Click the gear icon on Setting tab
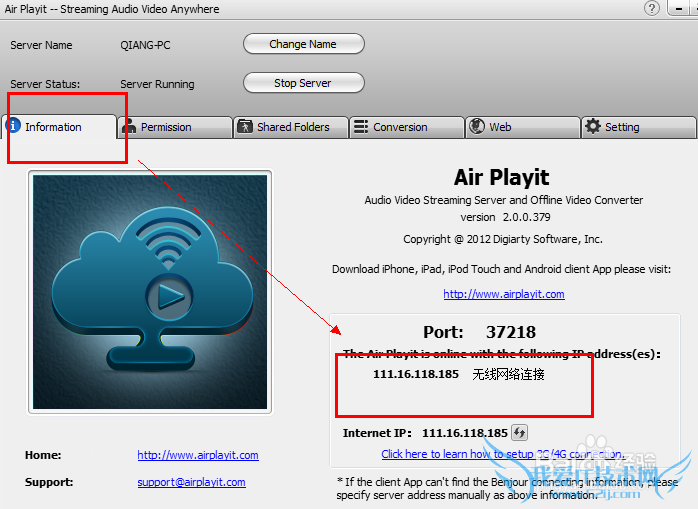 pyautogui.click(x=592, y=126)
